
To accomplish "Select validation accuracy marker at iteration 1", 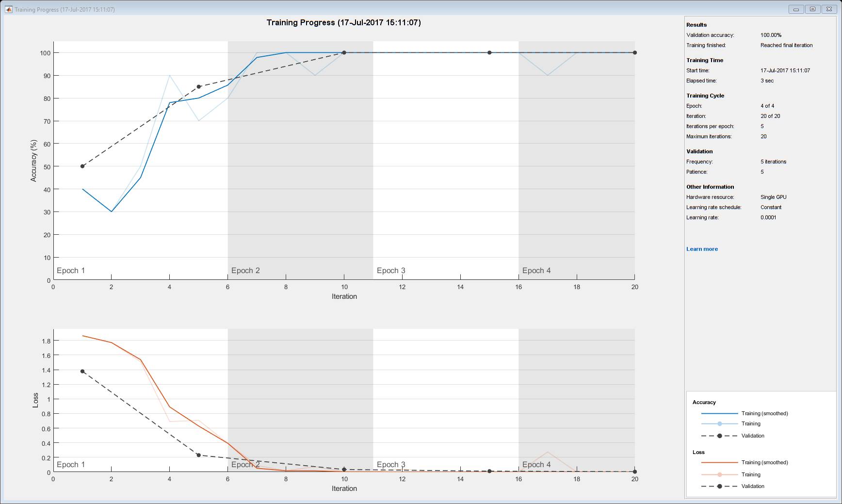I will pyautogui.click(x=82, y=166).
